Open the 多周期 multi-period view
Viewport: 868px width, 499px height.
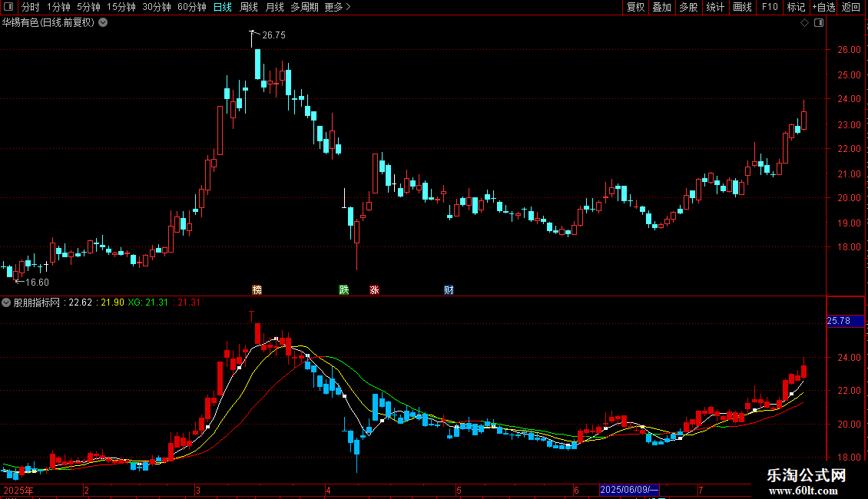(x=304, y=7)
